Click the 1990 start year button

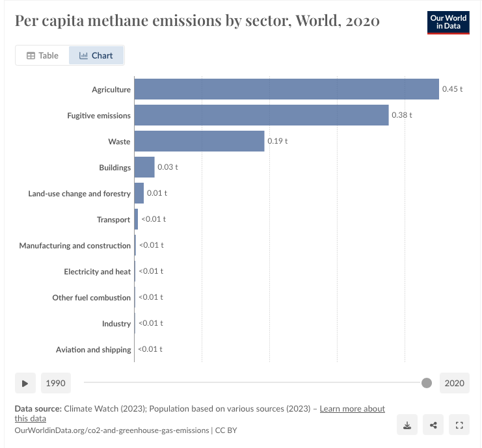pyautogui.click(x=56, y=383)
